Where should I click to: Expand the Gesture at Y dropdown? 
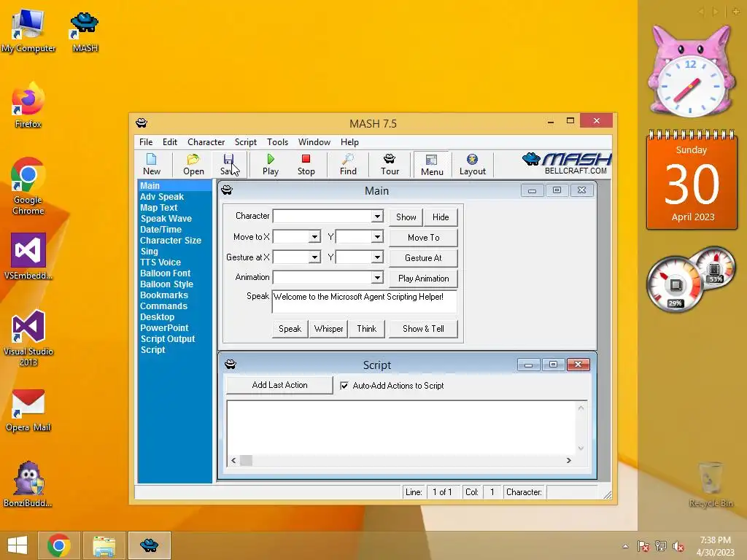377,257
